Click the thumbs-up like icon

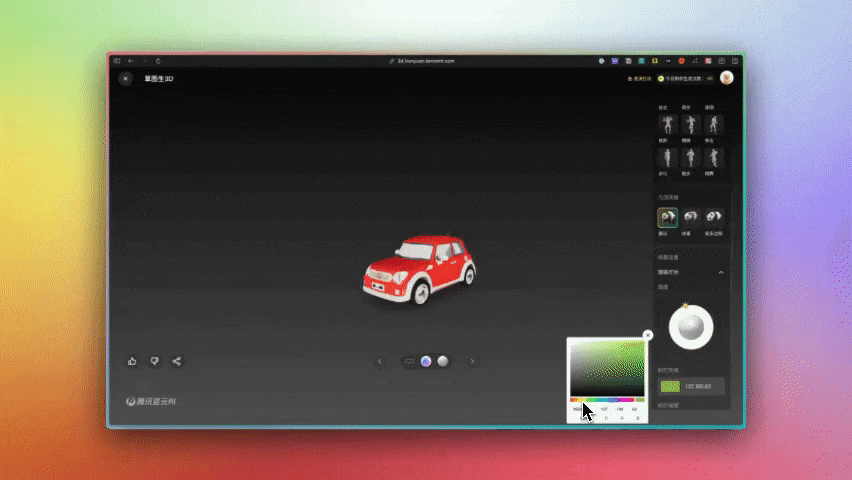[x=132, y=361]
